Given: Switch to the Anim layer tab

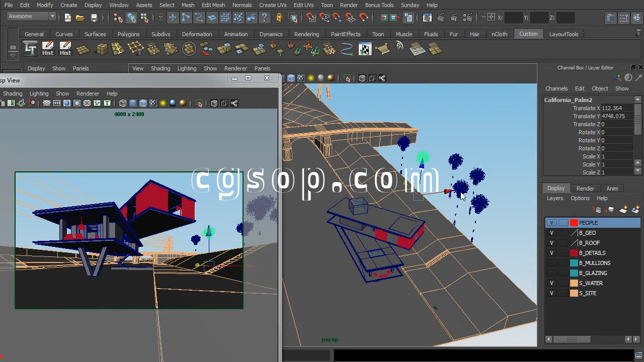Looking at the screenshot, I should pyautogui.click(x=612, y=189).
